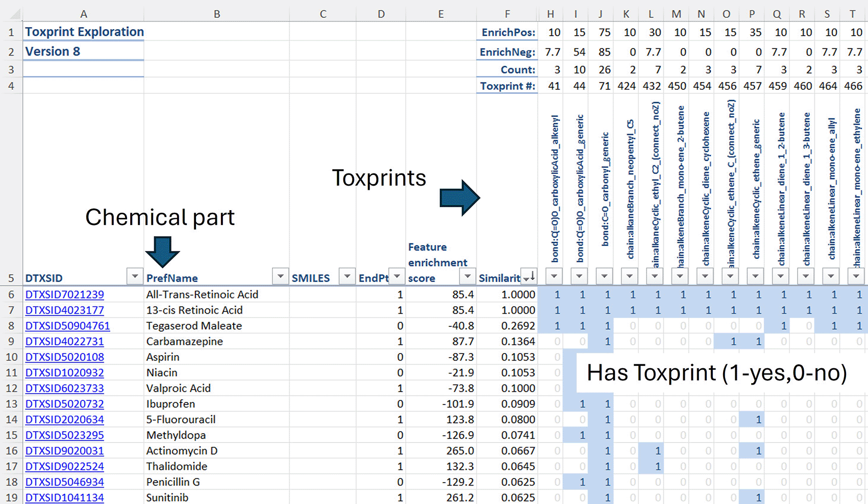
Task: Select the 'Aspirin' cell
Action: tap(217, 357)
